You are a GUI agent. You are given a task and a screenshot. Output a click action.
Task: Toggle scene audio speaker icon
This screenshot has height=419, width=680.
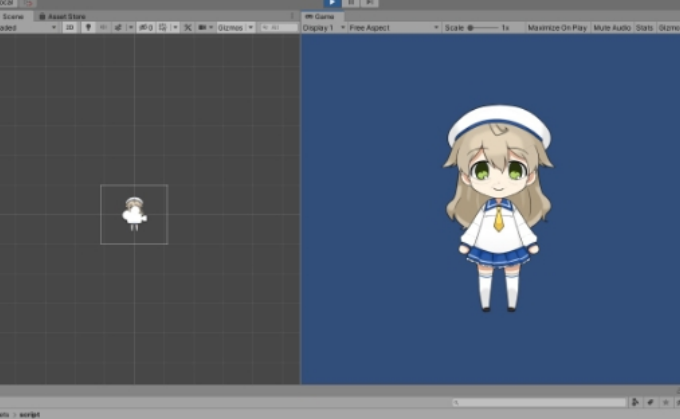click(x=103, y=28)
